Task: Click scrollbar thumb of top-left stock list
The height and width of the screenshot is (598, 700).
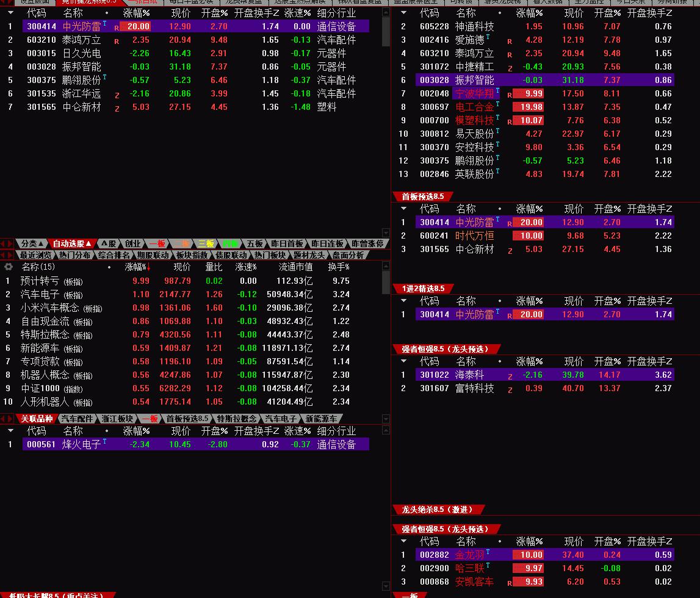Action: [386, 32]
